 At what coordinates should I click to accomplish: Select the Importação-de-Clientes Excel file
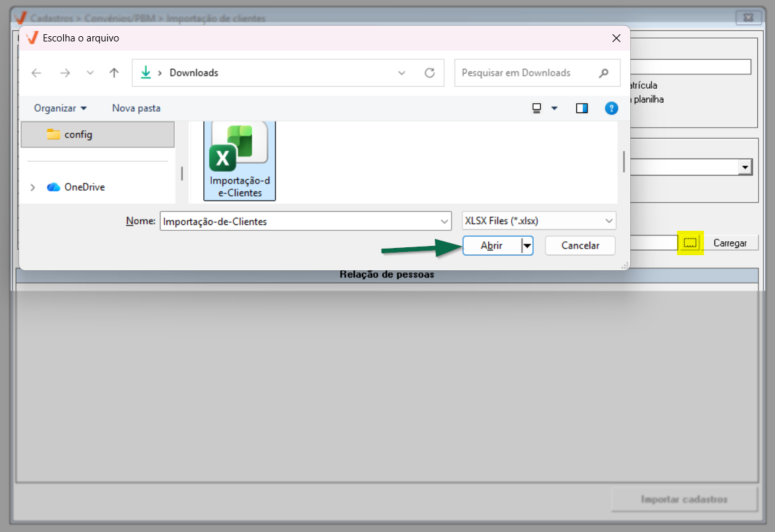pos(239,160)
